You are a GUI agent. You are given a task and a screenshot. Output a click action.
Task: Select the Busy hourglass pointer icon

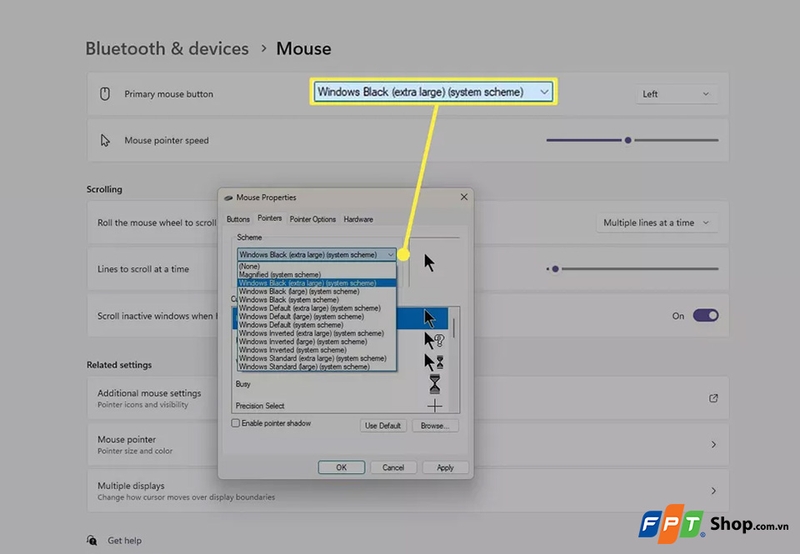[435, 384]
